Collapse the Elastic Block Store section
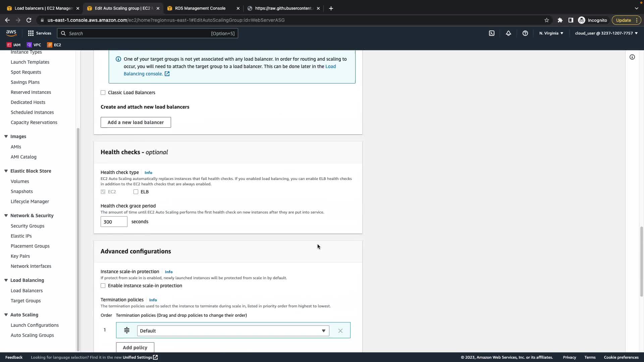The image size is (644, 362). click(x=6, y=171)
